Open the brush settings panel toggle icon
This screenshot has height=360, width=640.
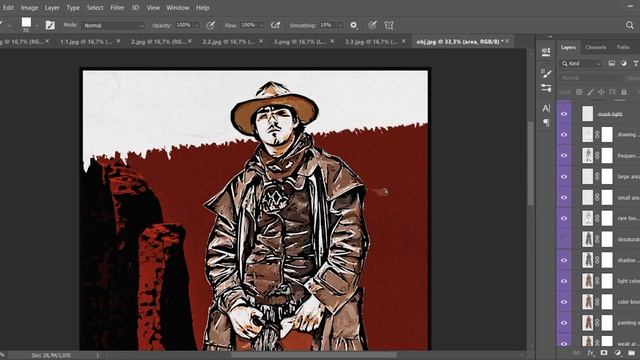(x=50, y=25)
